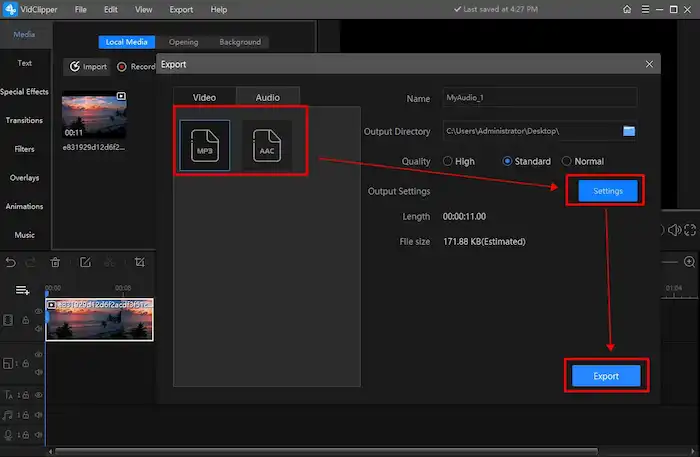Click the VidClipper app logo
The width and height of the screenshot is (700, 457).
[10, 9]
